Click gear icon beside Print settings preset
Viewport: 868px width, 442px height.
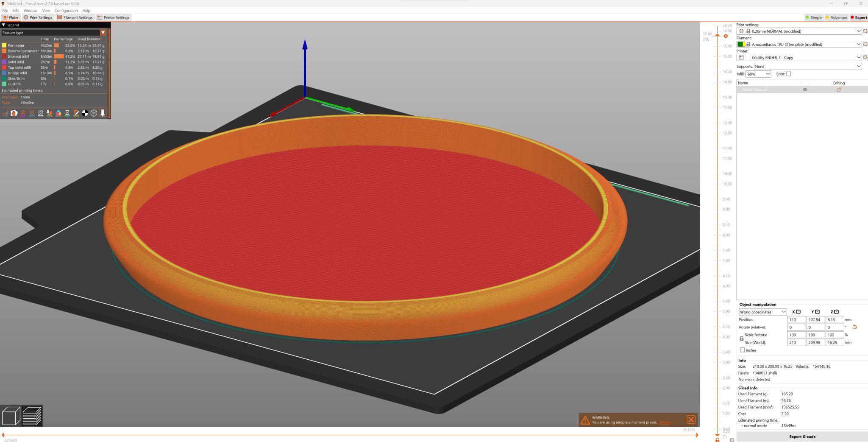point(865,31)
